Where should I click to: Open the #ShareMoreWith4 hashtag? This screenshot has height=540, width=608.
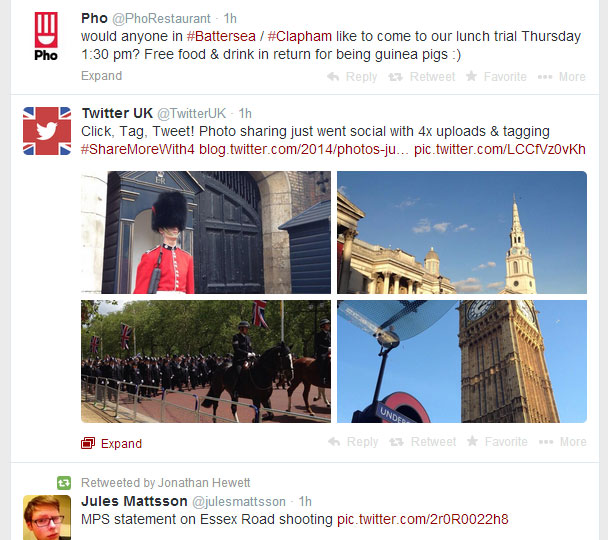point(138,149)
